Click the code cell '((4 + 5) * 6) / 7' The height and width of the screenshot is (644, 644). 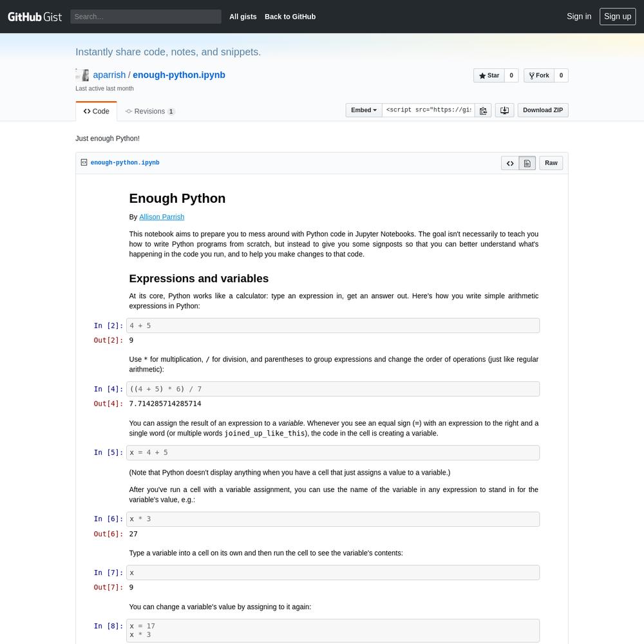[x=333, y=389]
